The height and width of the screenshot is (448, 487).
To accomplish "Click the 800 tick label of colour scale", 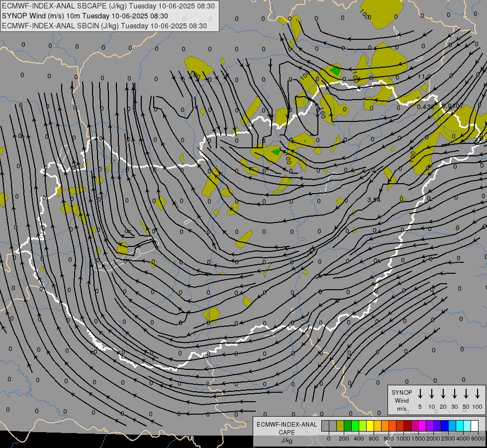I will (389, 439).
